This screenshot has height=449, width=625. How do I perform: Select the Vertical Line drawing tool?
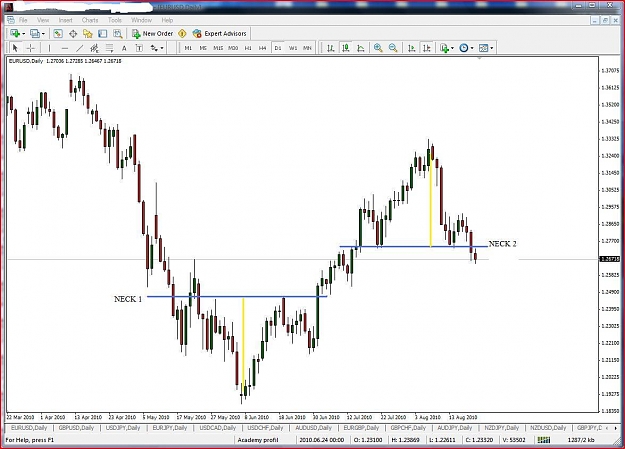click(x=49, y=48)
